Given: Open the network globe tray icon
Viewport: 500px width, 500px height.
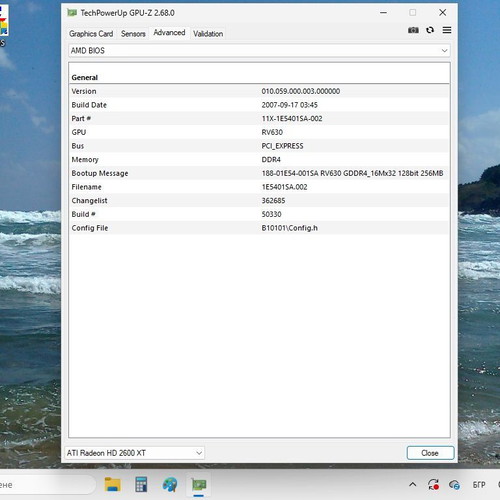Looking at the screenshot, I should (x=454, y=485).
